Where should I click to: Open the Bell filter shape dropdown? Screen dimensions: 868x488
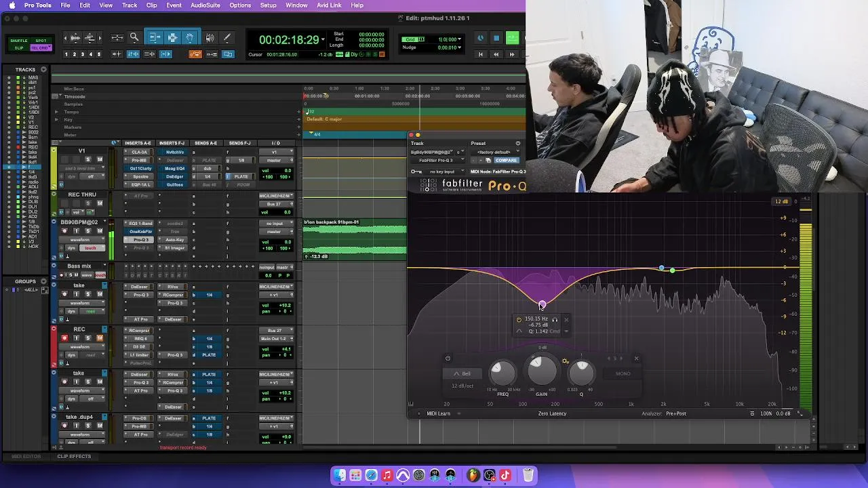pyautogui.click(x=462, y=373)
